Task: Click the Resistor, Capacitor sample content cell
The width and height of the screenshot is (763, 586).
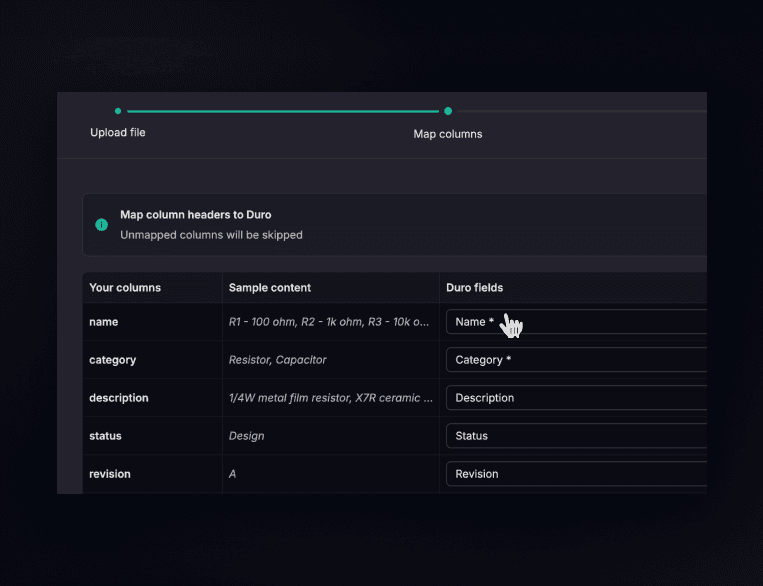Action: click(x=278, y=360)
